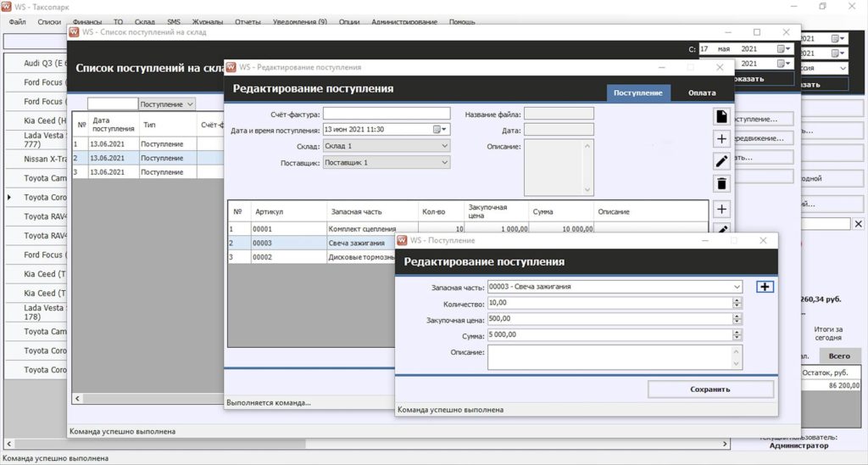Click the new document icon in the Редактирование поступления window
This screenshot has height=465, width=868.
[x=721, y=116]
